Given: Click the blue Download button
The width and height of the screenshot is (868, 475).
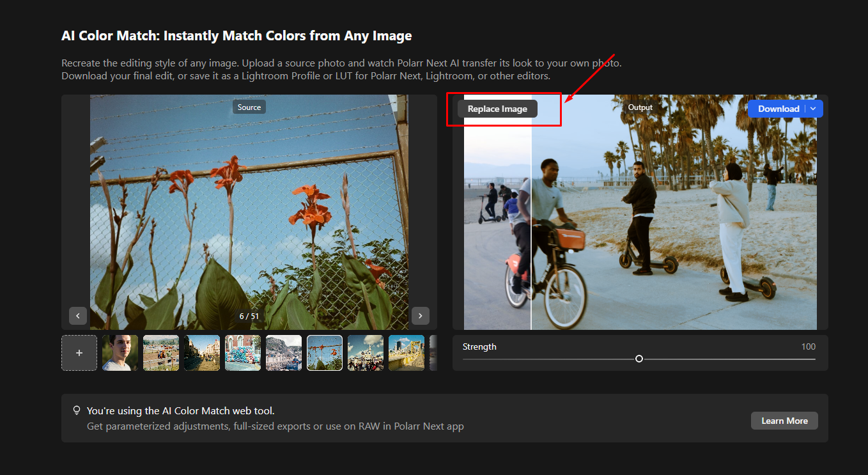Looking at the screenshot, I should pos(778,108).
